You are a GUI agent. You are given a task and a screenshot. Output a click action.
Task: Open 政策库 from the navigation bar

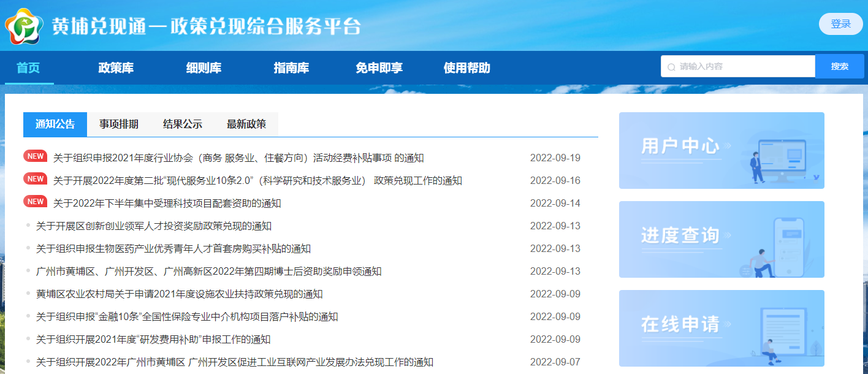(x=116, y=68)
